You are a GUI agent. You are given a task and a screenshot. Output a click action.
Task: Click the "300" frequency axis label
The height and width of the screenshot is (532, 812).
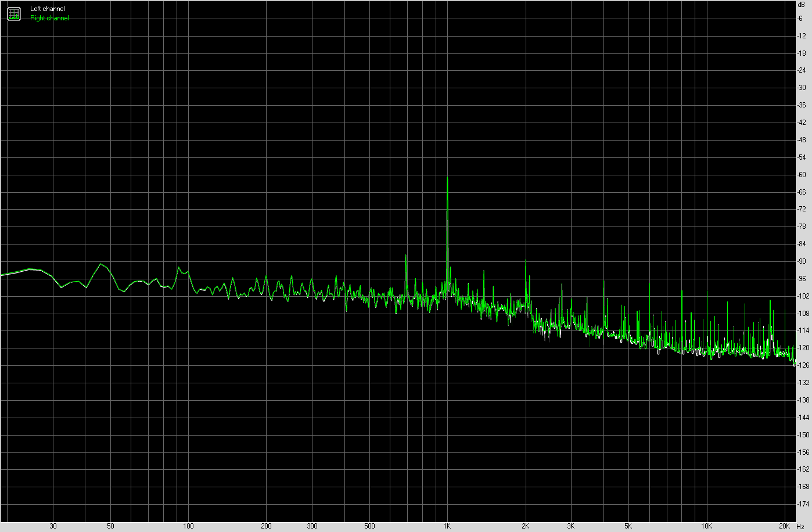(312, 526)
